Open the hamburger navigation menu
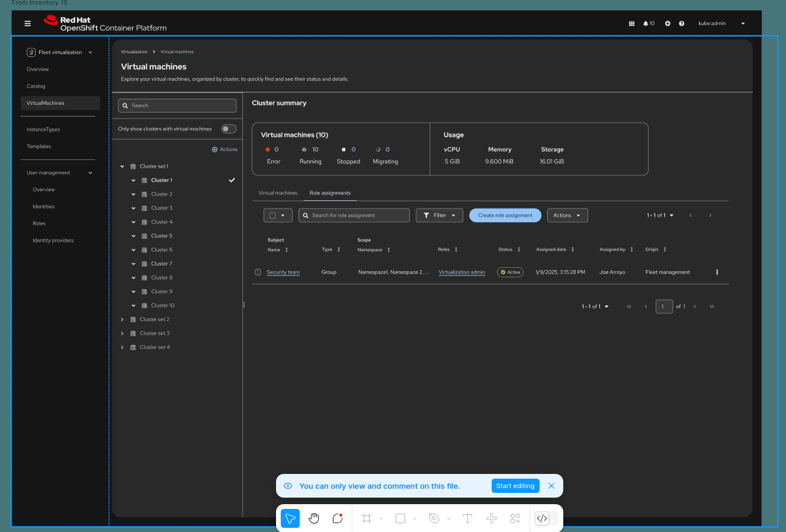 click(x=27, y=24)
